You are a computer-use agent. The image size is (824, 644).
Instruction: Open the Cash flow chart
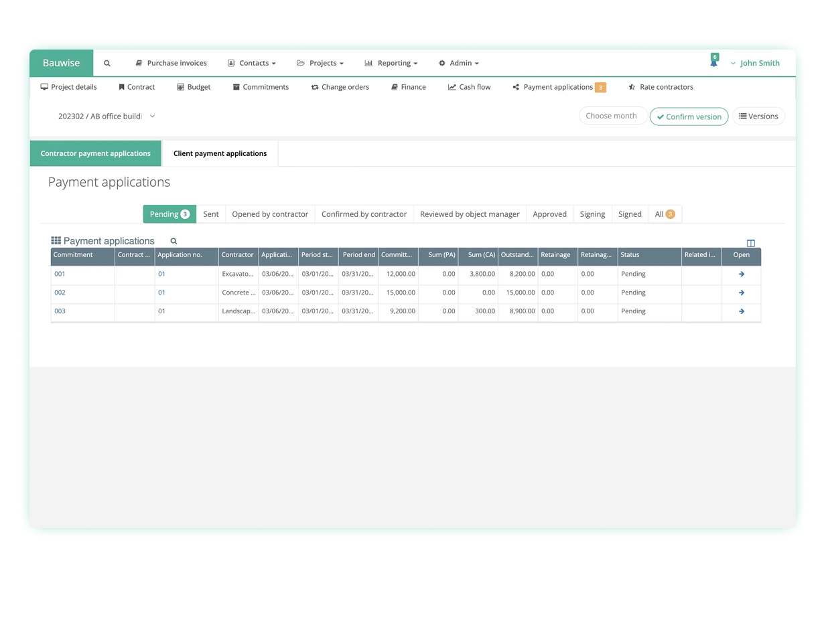click(x=469, y=87)
